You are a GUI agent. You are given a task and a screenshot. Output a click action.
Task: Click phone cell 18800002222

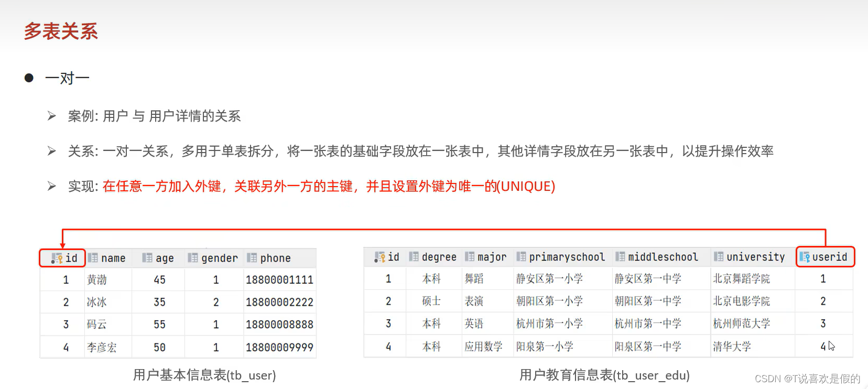279,302
